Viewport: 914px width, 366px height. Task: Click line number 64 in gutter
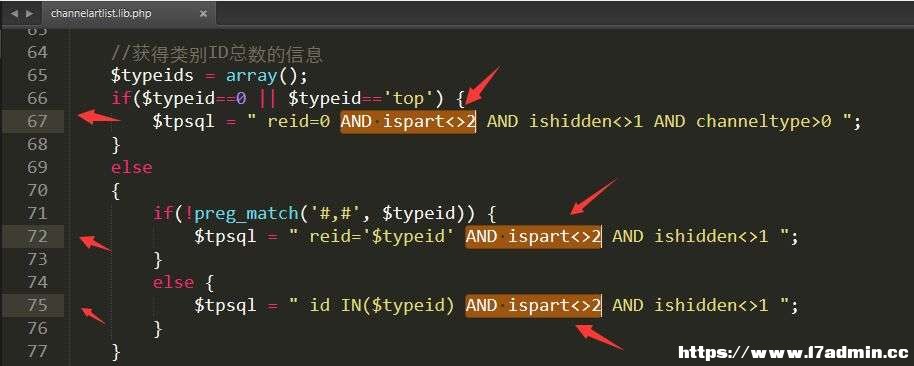coord(37,52)
